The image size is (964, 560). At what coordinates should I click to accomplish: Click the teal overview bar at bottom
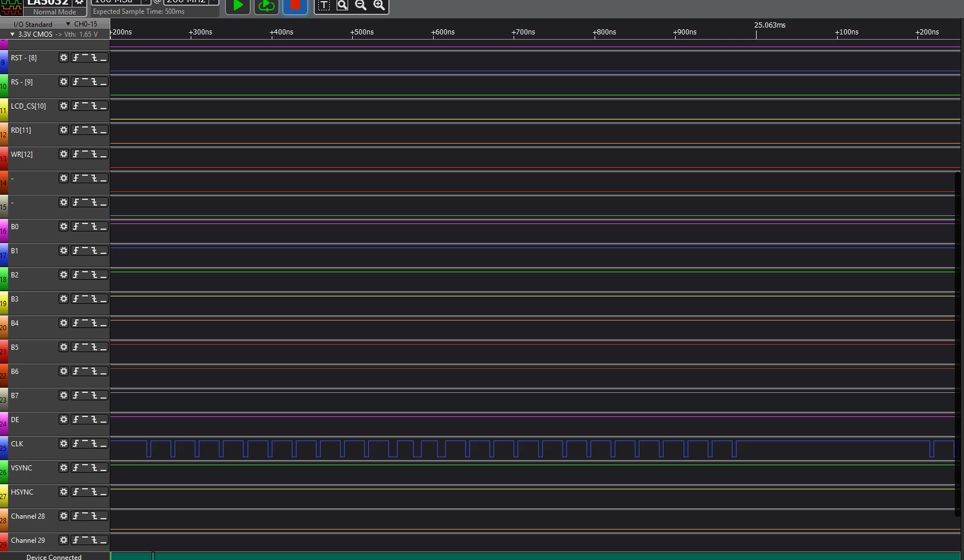click(x=537, y=556)
